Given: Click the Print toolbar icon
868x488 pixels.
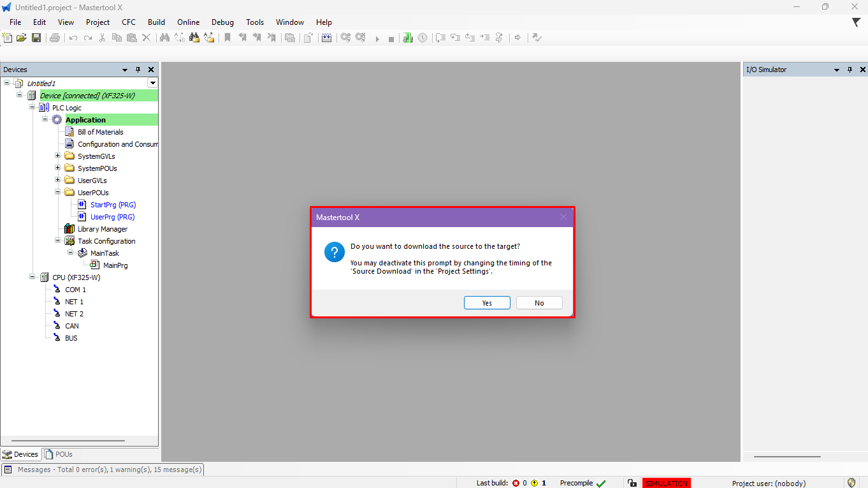Looking at the screenshot, I should point(55,38).
